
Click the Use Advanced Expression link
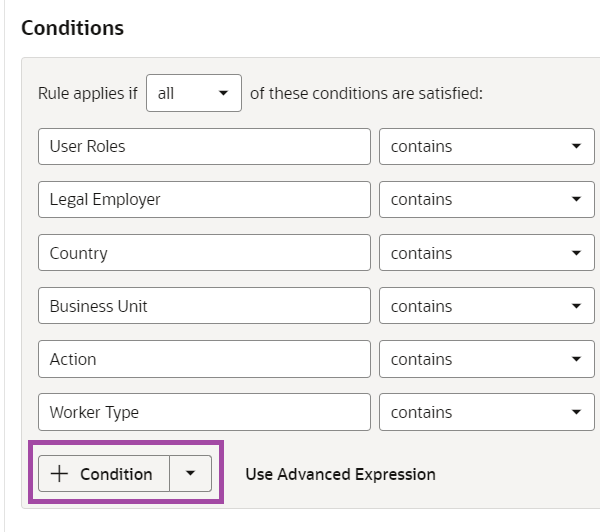(x=340, y=474)
